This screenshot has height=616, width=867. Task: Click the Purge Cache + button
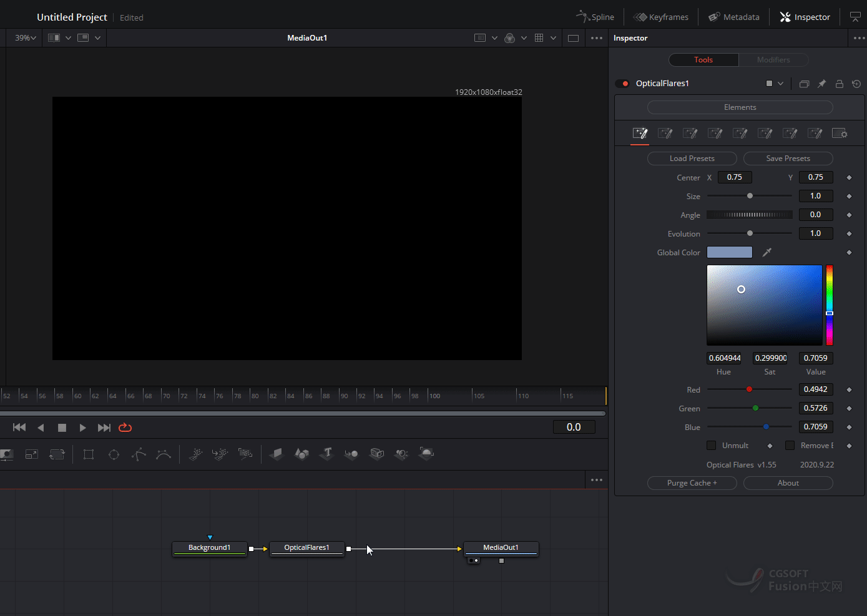[692, 483]
